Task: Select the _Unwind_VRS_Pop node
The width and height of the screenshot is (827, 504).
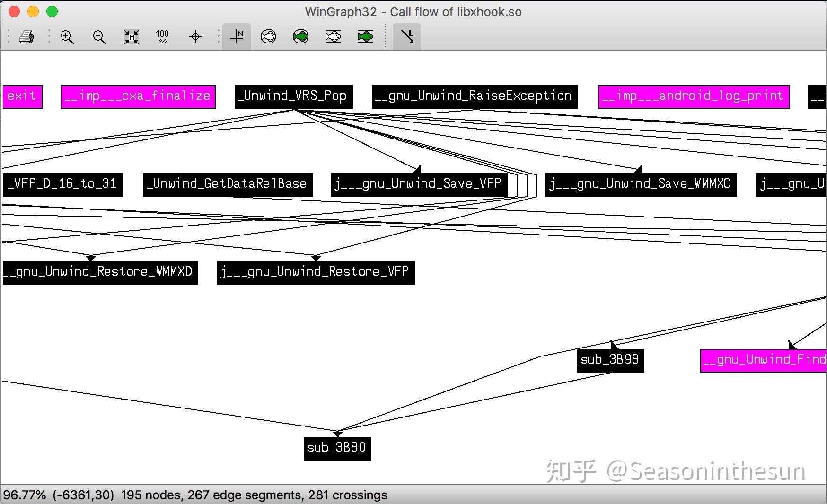Action: (x=294, y=96)
